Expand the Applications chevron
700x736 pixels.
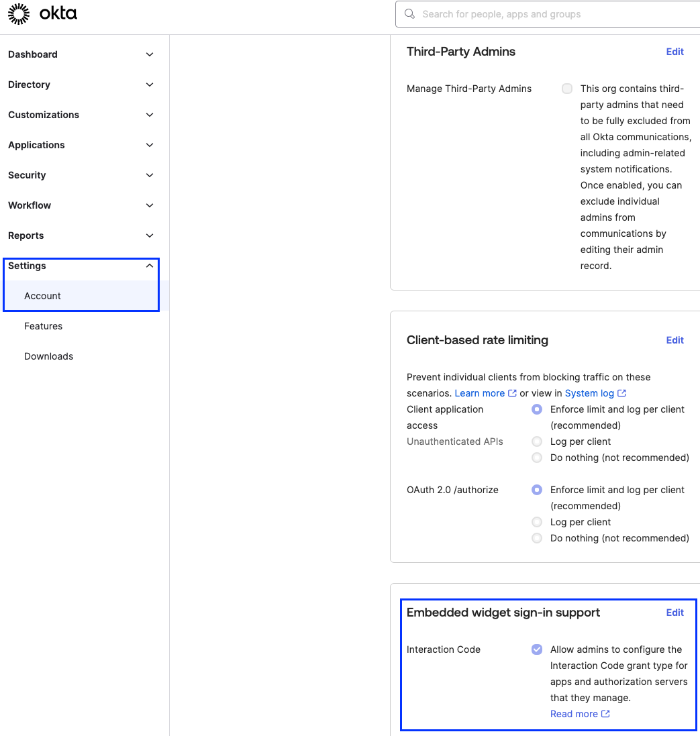click(x=150, y=145)
